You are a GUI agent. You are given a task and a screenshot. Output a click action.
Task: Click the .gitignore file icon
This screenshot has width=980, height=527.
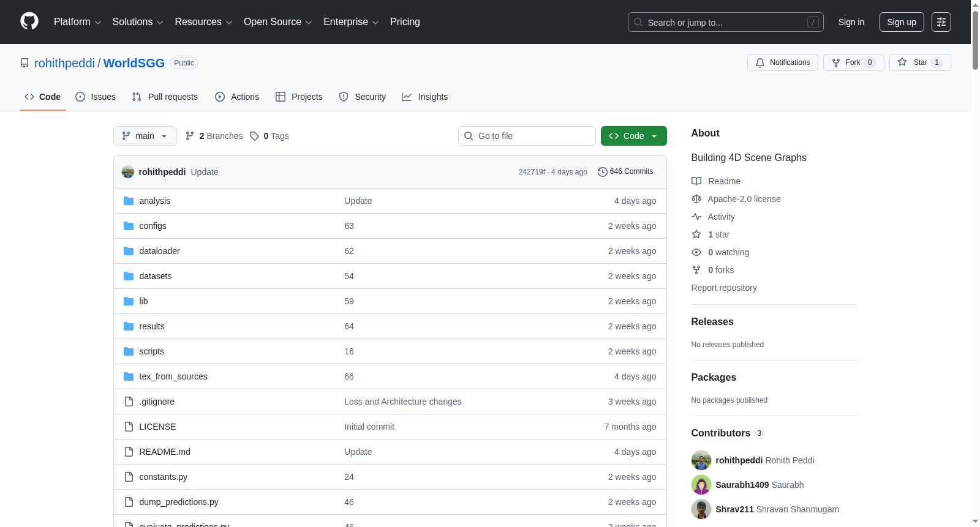pyautogui.click(x=129, y=402)
